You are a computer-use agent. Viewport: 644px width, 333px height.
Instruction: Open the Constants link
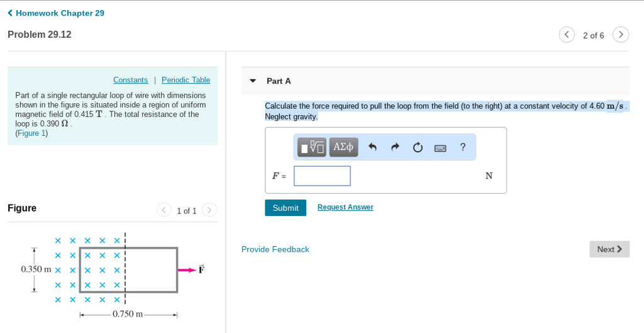pyautogui.click(x=131, y=80)
